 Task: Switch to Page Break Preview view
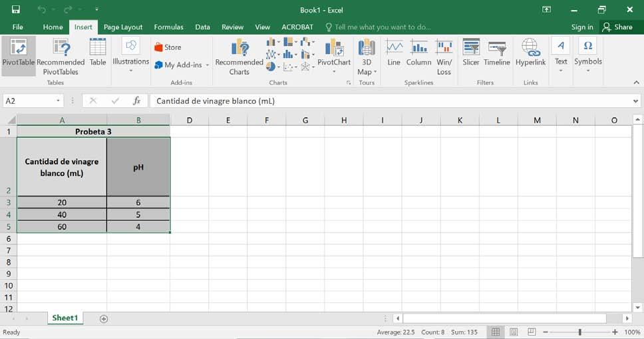pos(532,332)
